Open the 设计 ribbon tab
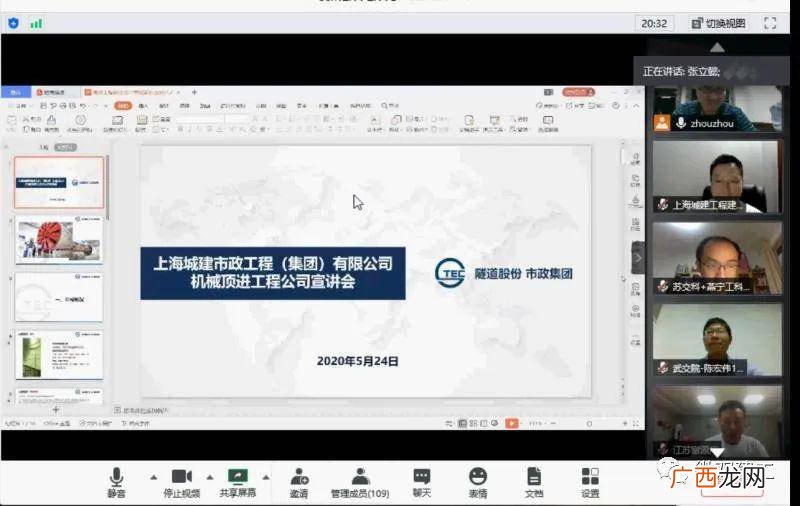800x506 pixels. [x=164, y=106]
